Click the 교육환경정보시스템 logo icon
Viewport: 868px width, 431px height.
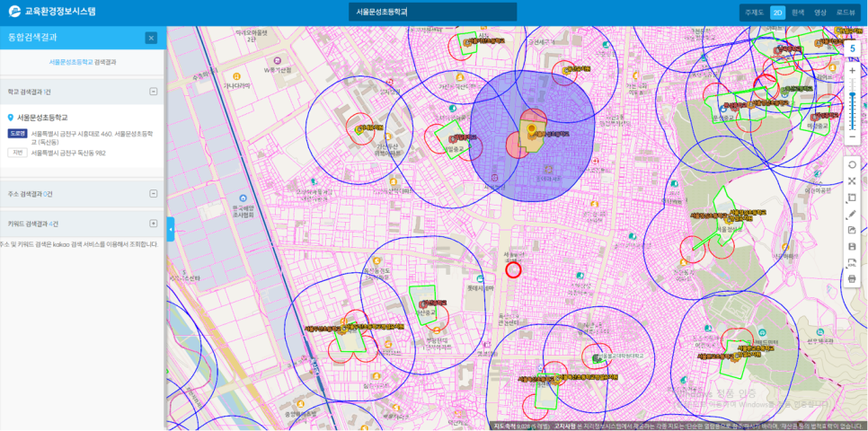pyautogui.click(x=15, y=11)
